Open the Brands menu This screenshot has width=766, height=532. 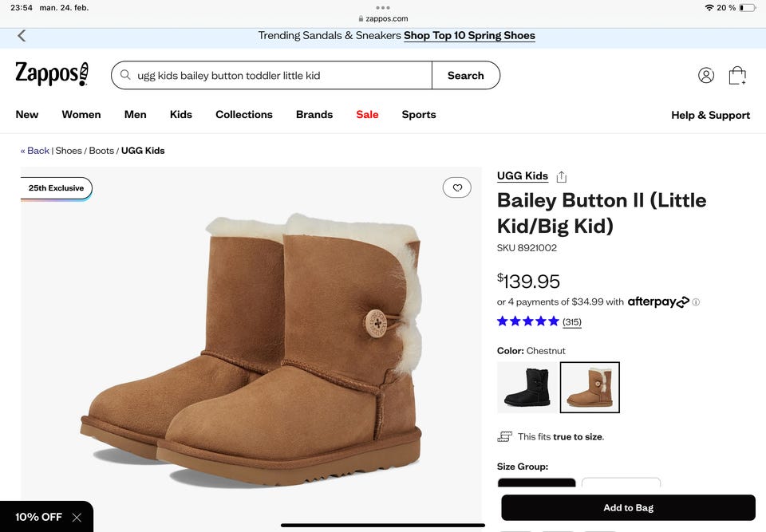pyautogui.click(x=314, y=114)
